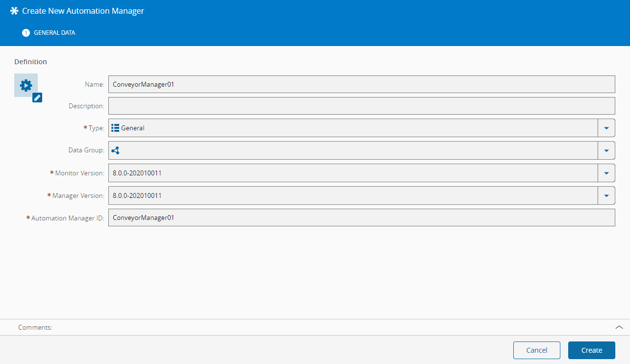Click the Monitor Version label

[x=80, y=173]
